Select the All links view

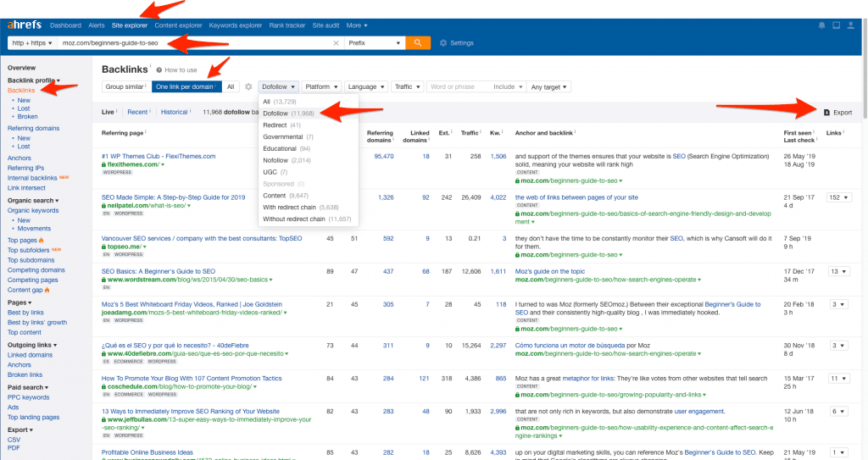click(231, 87)
